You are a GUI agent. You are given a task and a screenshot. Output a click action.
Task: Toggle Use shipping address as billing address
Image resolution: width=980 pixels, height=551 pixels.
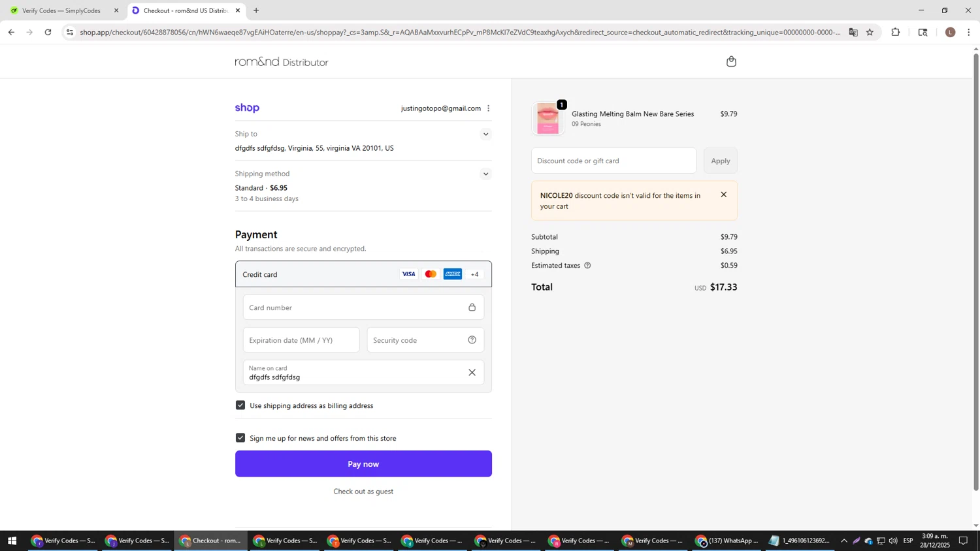(x=240, y=405)
